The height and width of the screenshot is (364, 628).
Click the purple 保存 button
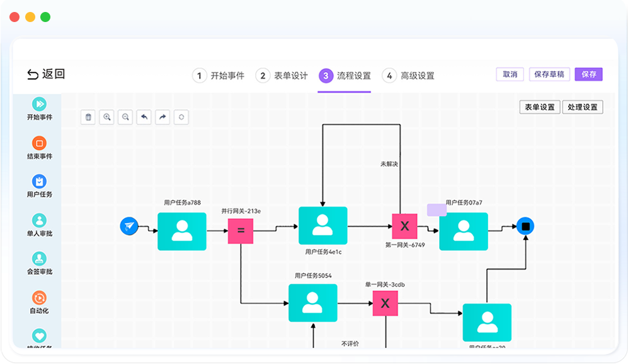[x=588, y=74]
